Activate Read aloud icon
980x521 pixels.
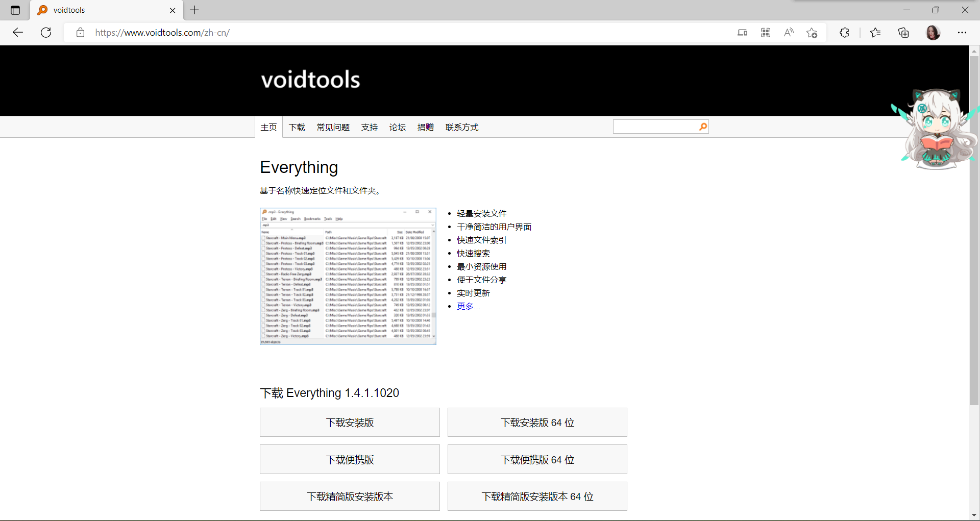pyautogui.click(x=789, y=33)
